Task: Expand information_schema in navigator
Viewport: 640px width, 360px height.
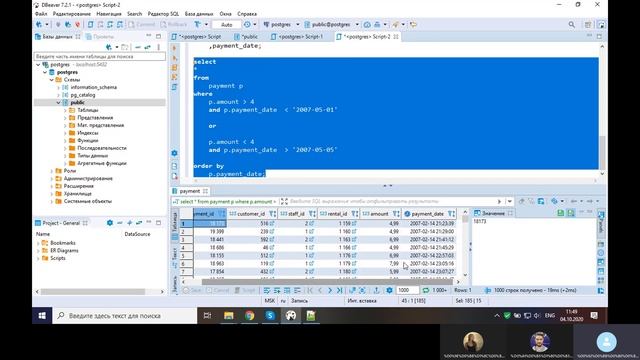Action: coord(58,87)
